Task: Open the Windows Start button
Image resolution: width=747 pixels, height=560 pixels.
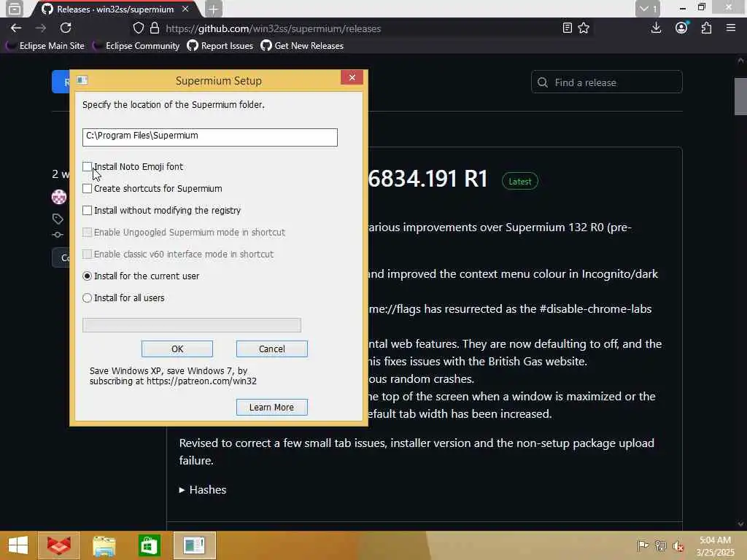Action: (x=18, y=545)
